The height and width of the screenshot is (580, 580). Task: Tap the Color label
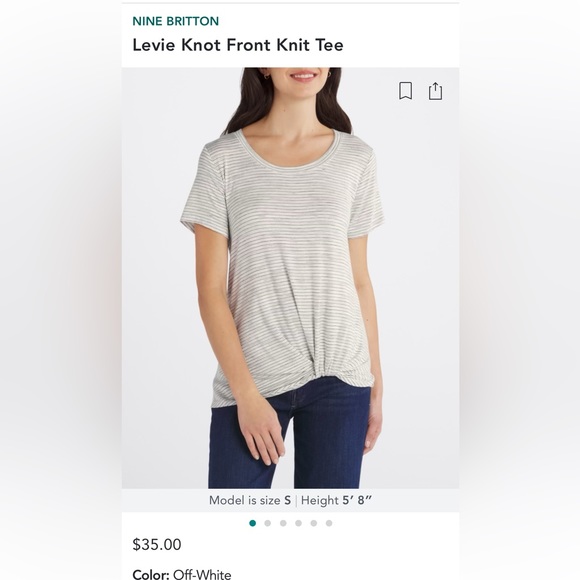tap(151, 574)
